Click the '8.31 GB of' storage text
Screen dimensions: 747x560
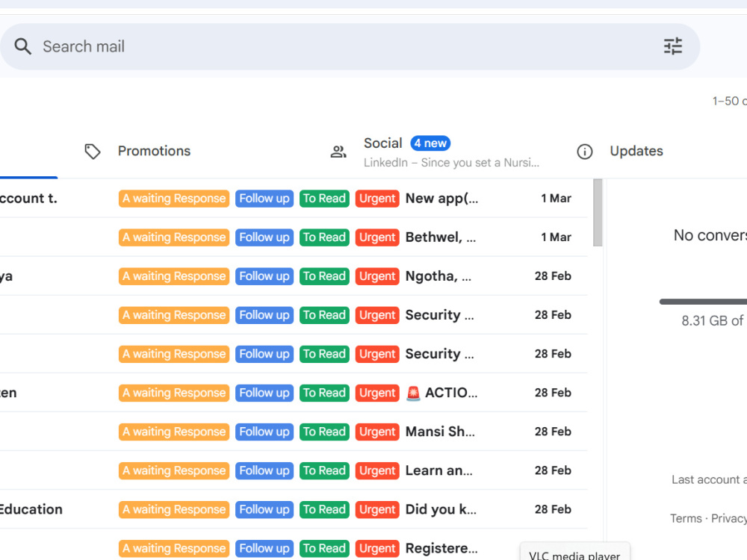[712, 321]
